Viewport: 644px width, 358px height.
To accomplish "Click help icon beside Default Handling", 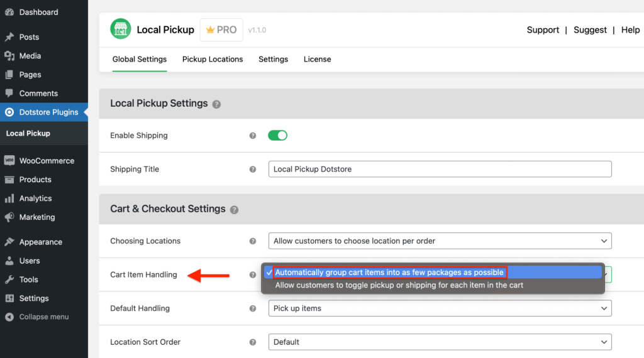I will pos(253,309).
